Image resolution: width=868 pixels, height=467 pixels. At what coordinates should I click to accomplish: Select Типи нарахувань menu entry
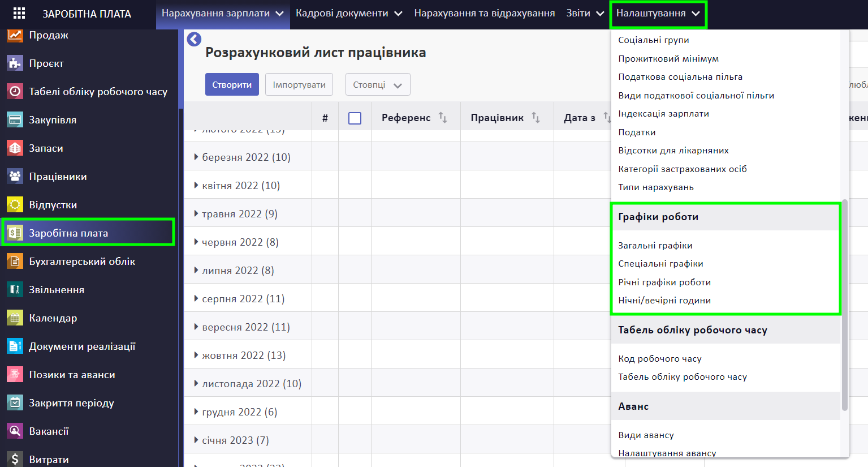click(656, 187)
